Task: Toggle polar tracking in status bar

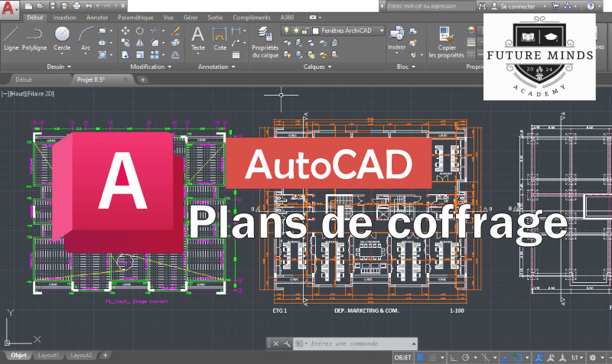Action: (466, 357)
